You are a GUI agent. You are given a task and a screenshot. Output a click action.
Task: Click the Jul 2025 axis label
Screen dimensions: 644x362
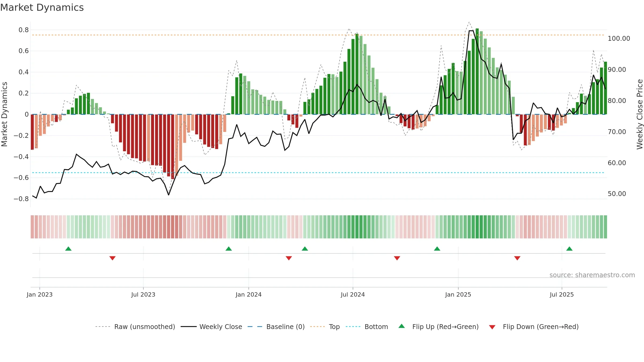(x=562, y=294)
